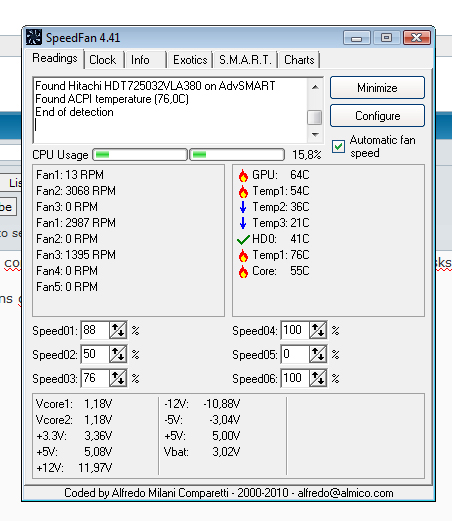
Task: Click the 'Fan1: 13 RPM' reading
Action: 70,175
